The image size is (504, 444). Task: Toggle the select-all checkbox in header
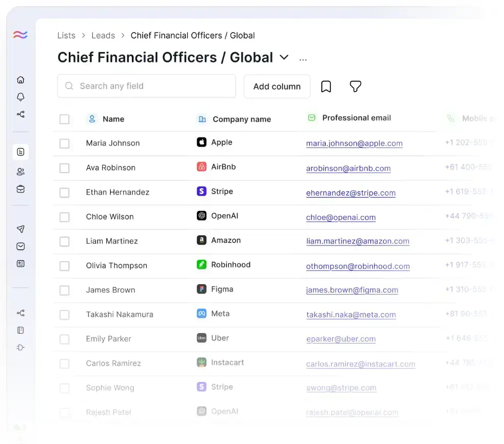[x=65, y=119]
